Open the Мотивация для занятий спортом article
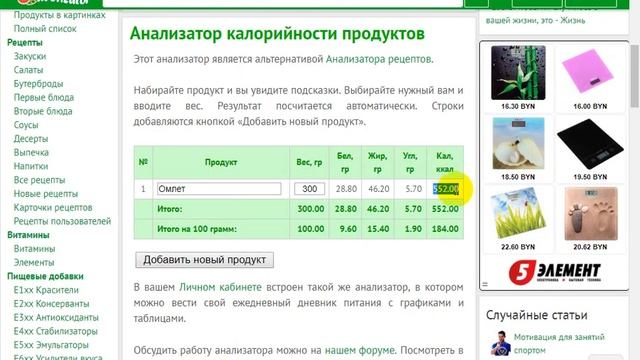Screen dimensions: 640x360 point(559,344)
